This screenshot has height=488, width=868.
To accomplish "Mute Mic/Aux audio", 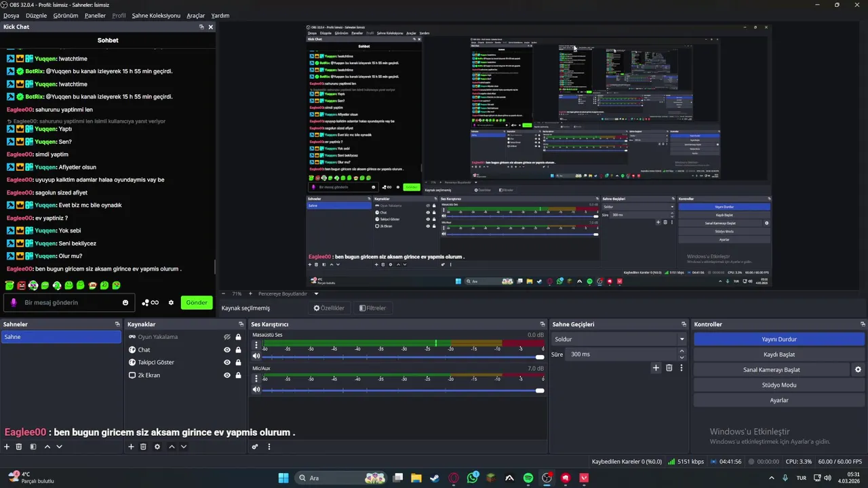I will pyautogui.click(x=256, y=390).
